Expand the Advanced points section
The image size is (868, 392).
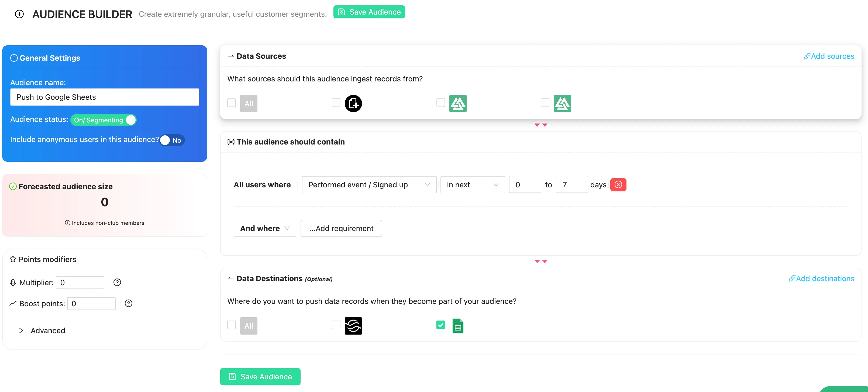click(x=21, y=330)
